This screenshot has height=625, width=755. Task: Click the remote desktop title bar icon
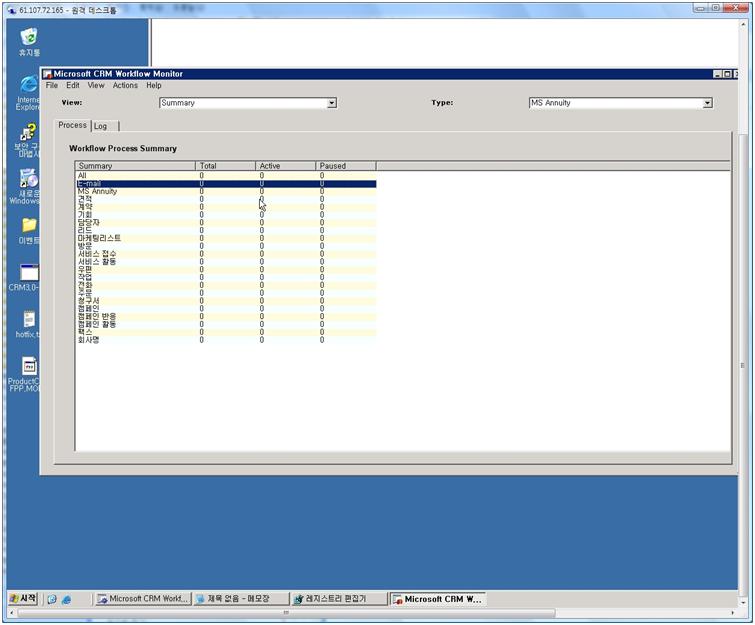click(12, 10)
